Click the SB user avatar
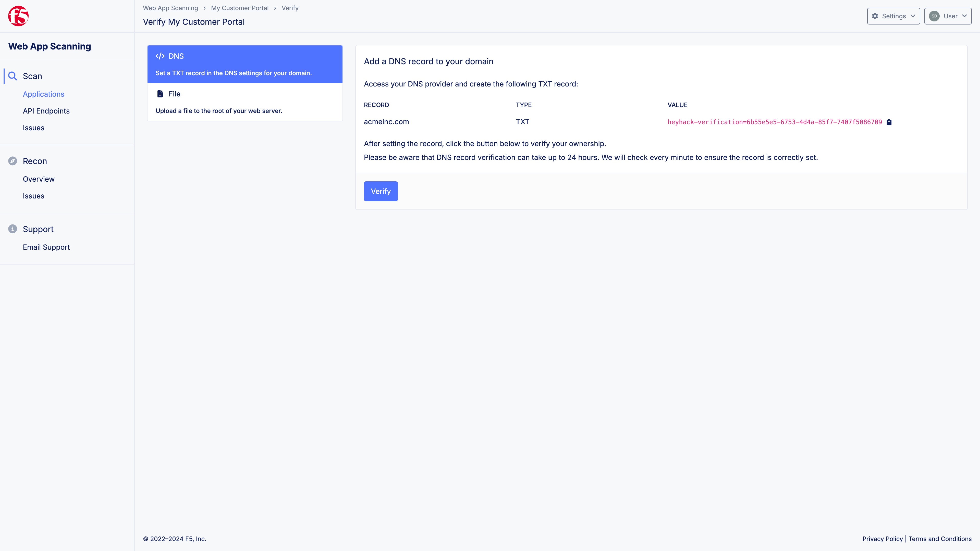This screenshot has height=551, width=980. click(x=934, y=16)
